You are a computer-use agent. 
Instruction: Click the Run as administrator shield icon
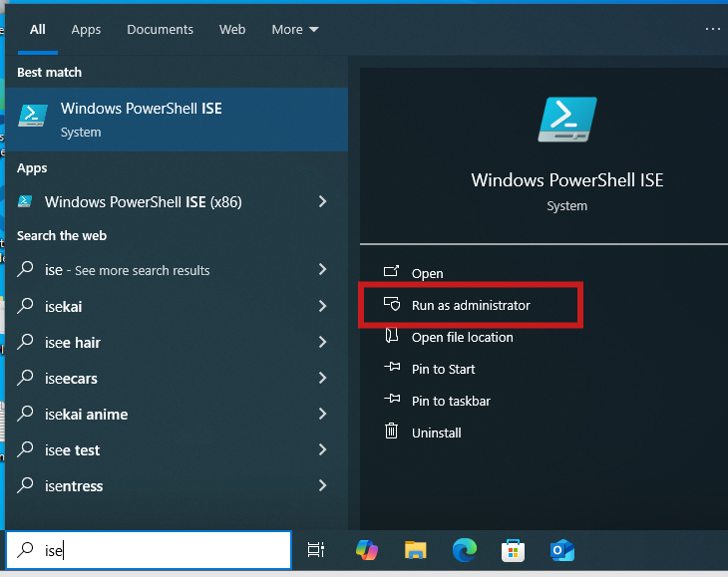(x=392, y=304)
